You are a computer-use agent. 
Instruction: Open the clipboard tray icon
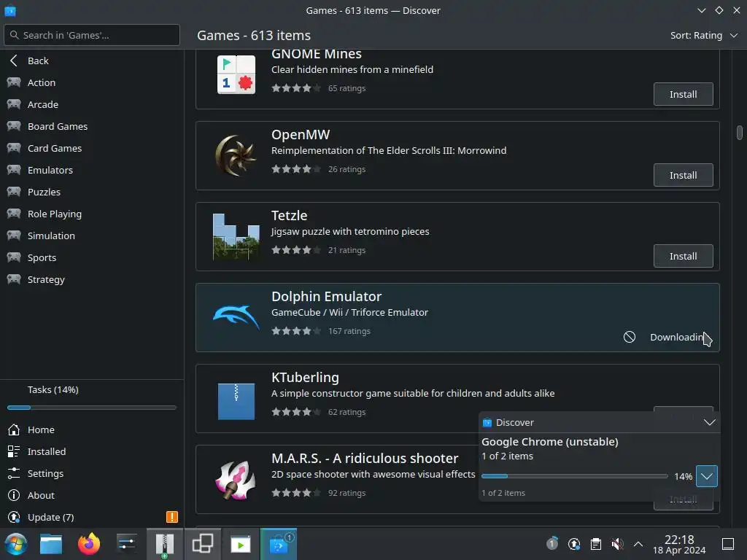click(595, 544)
